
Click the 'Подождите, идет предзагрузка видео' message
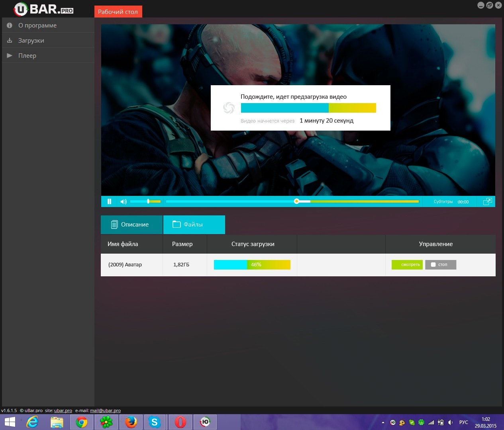[294, 97]
